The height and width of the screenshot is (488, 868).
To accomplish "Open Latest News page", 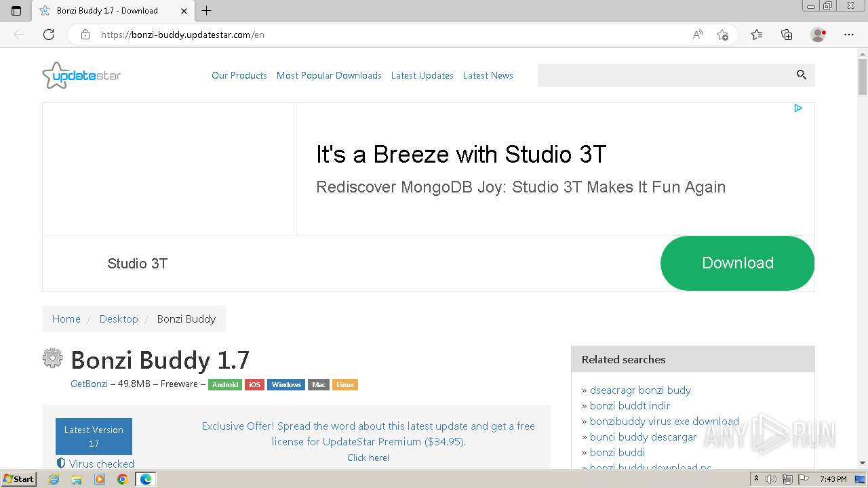I will [x=488, y=75].
